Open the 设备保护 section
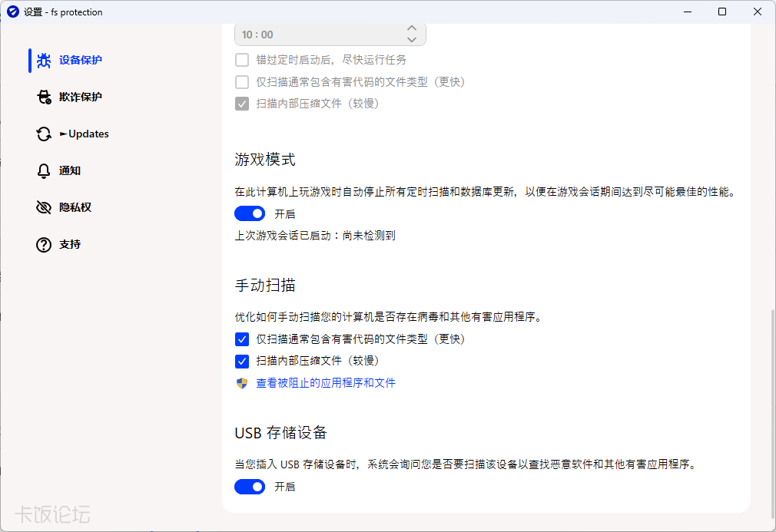Image resolution: width=776 pixels, height=532 pixels. tap(80, 61)
